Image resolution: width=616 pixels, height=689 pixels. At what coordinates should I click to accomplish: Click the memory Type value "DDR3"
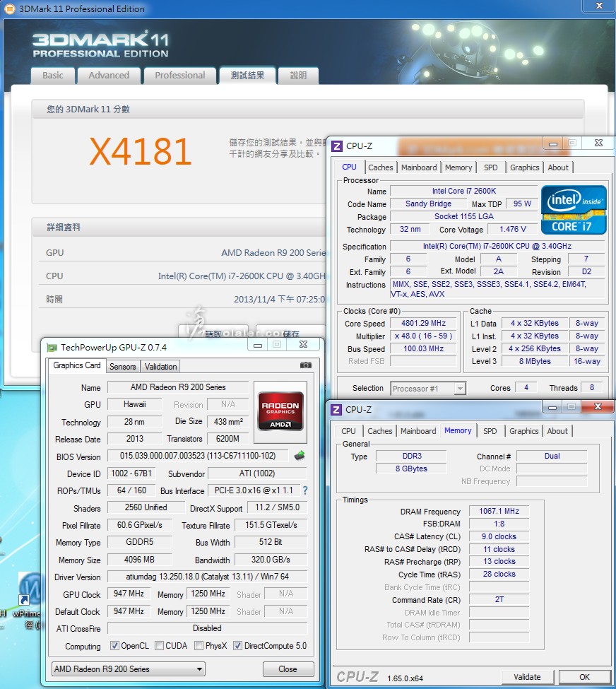(412, 456)
